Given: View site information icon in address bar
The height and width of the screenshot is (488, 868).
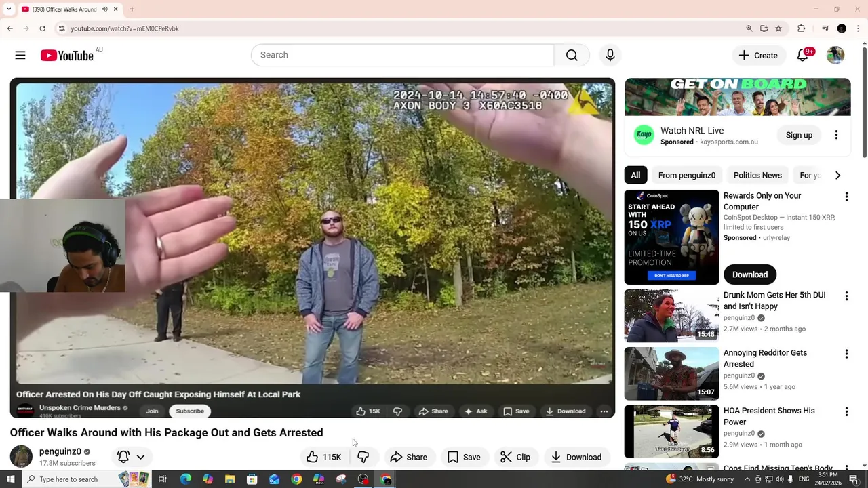Looking at the screenshot, I should point(62,28).
